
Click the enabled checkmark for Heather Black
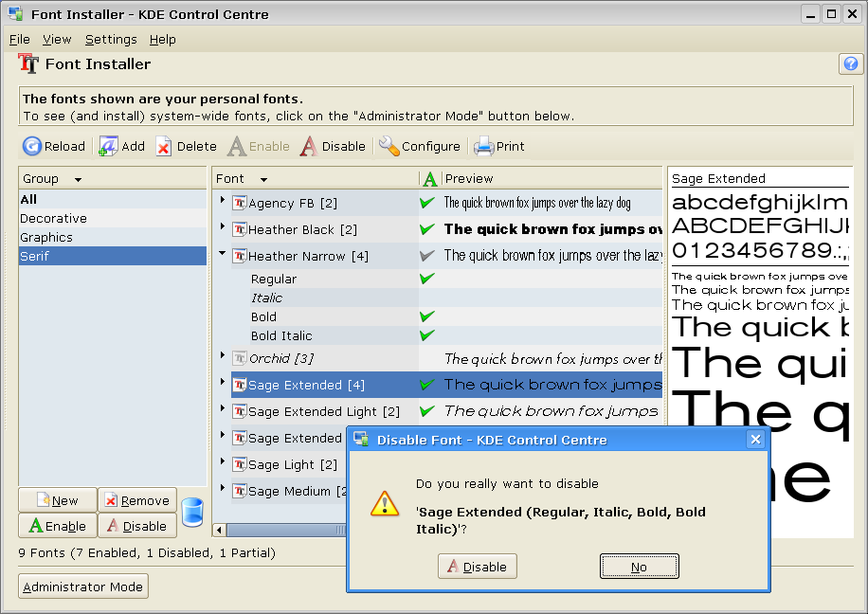coord(426,228)
